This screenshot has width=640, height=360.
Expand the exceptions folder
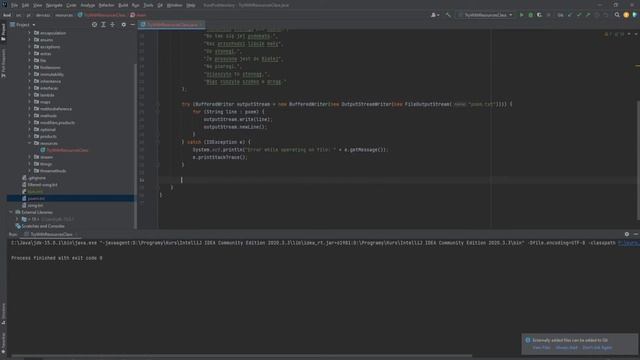coord(29,47)
